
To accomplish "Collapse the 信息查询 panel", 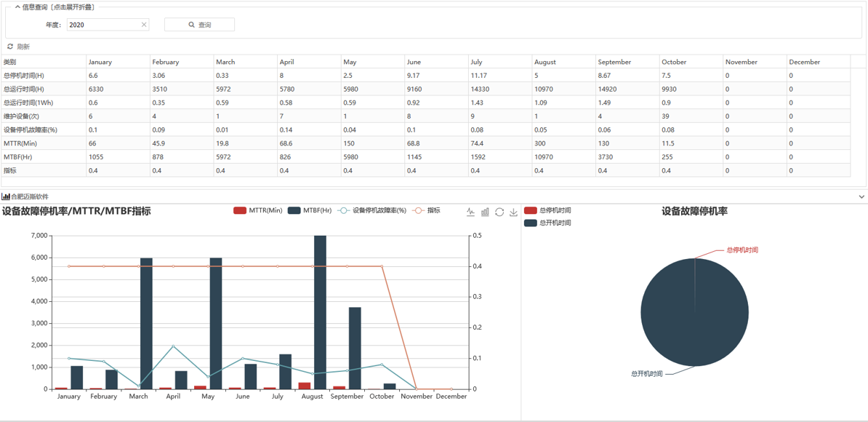I will pos(17,7).
